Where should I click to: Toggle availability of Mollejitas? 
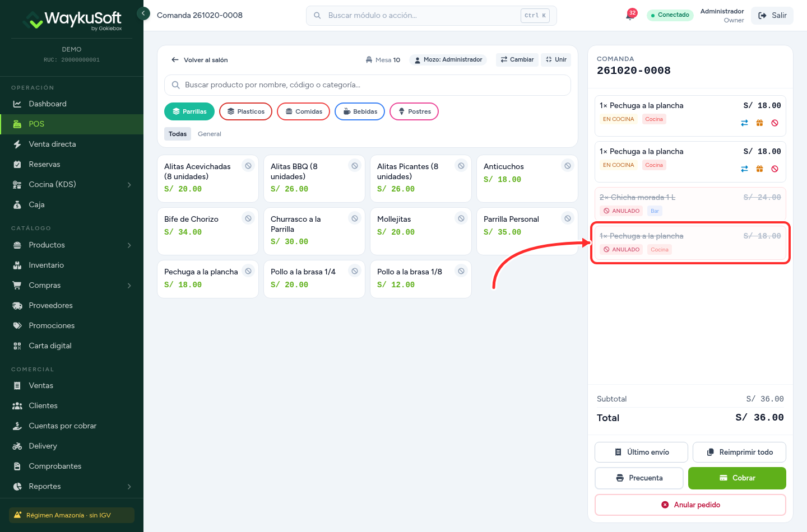tap(461, 218)
